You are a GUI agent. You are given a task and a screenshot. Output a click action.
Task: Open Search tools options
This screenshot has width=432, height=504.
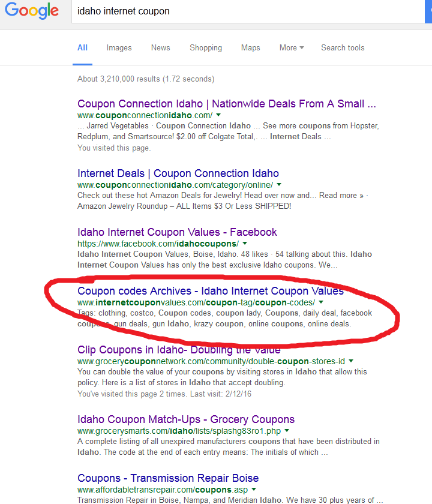[x=343, y=48]
